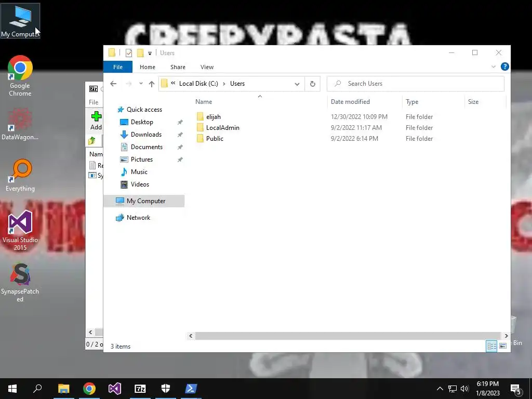Show hidden system tray icons
The image size is (532, 399).
click(x=440, y=389)
